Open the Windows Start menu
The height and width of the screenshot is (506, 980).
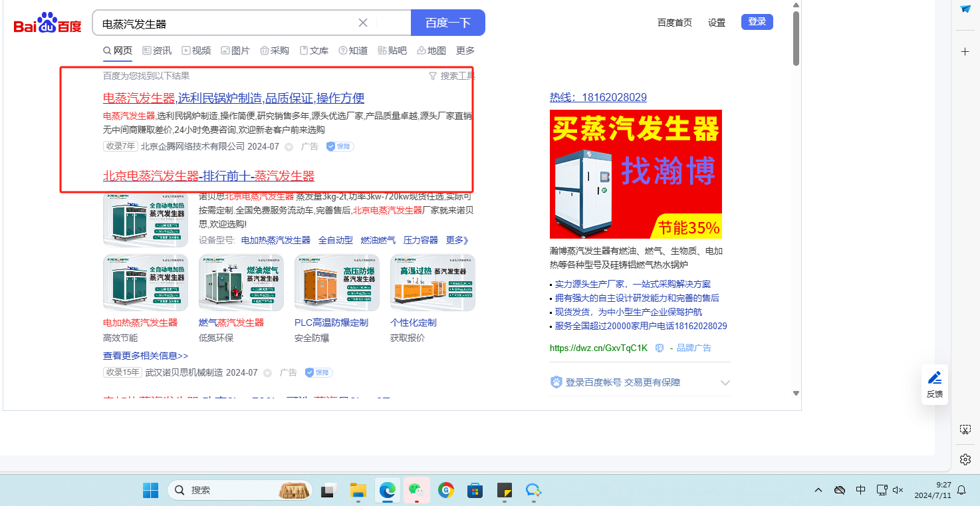[151, 490]
